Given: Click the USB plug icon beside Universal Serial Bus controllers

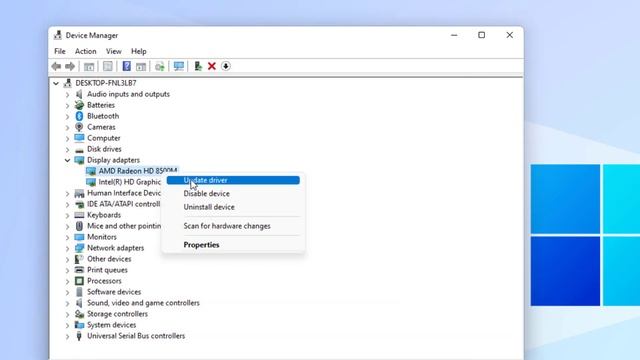Looking at the screenshot, I should click(x=79, y=336).
